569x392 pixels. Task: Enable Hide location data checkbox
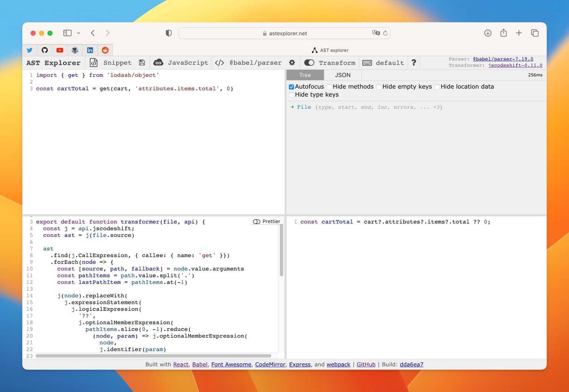[437, 87]
